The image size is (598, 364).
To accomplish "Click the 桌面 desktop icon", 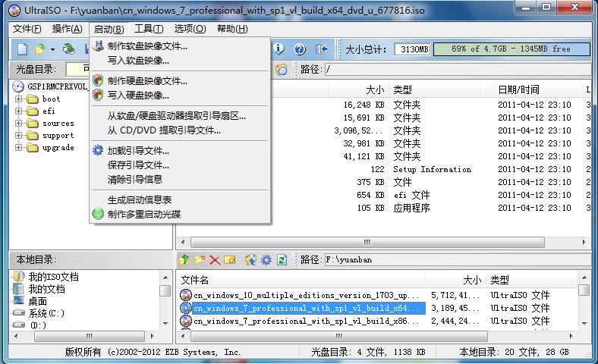I will (19, 301).
